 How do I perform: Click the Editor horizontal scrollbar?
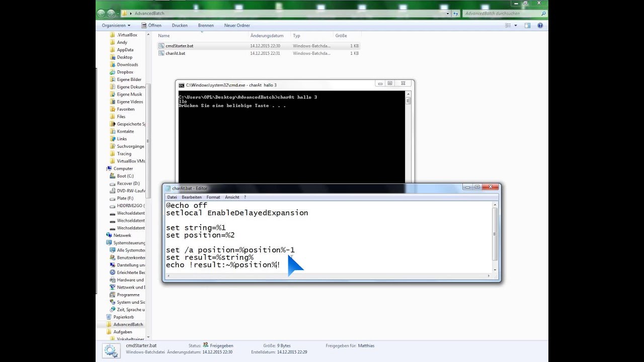329,276
